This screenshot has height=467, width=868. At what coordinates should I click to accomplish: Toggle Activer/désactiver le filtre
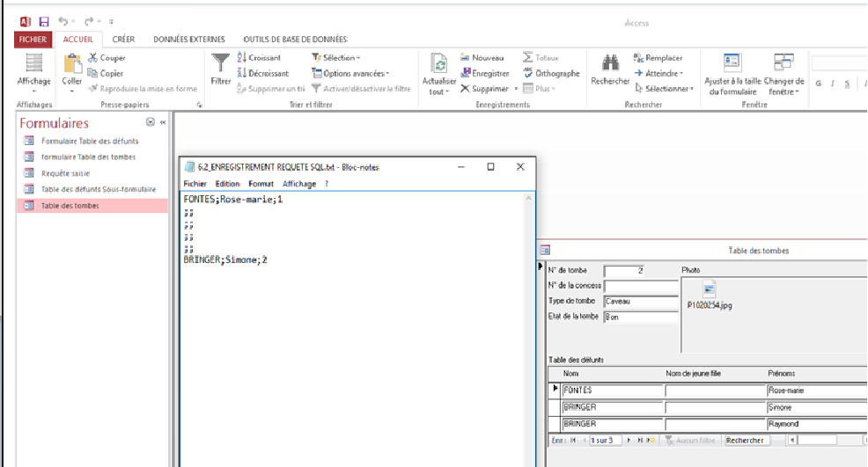click(361, 89)
